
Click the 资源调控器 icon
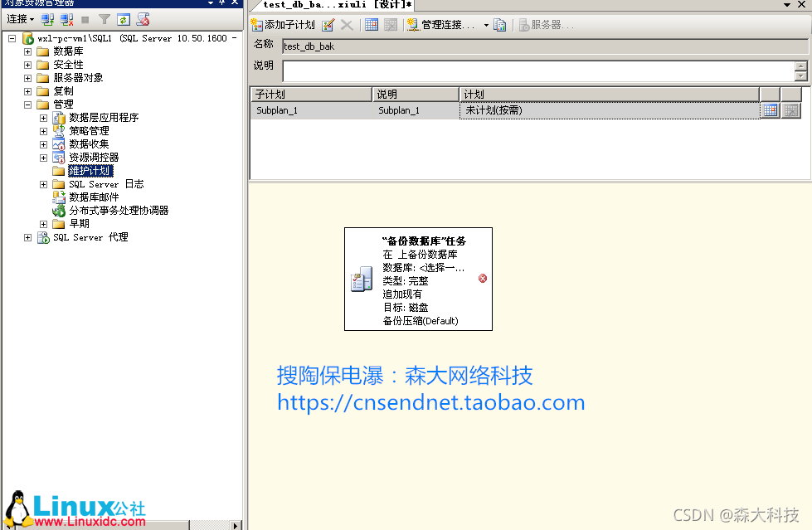pyautogui.click(x=59, y=158)
